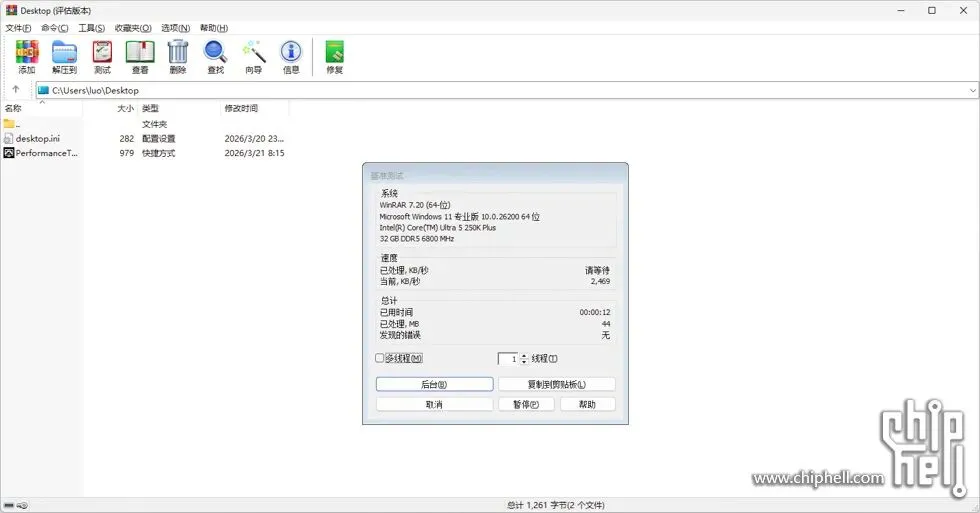Enable the Multithreading (多线程) checkbox
The width and height of the screenshot is (980, 513).
(379, 358)
